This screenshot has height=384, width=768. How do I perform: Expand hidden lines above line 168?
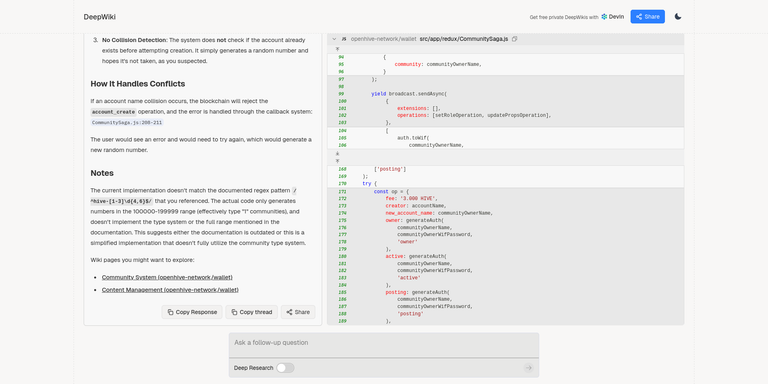[337, 161]
